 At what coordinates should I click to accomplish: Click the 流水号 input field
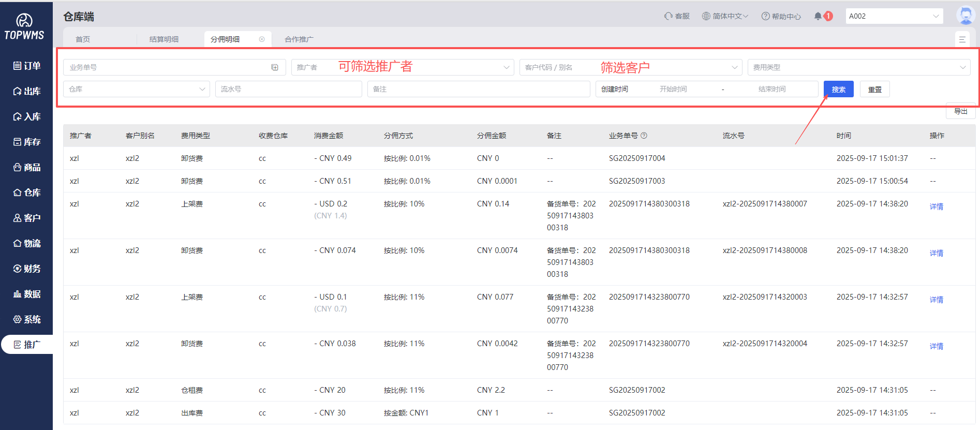[x=288, y=89]
